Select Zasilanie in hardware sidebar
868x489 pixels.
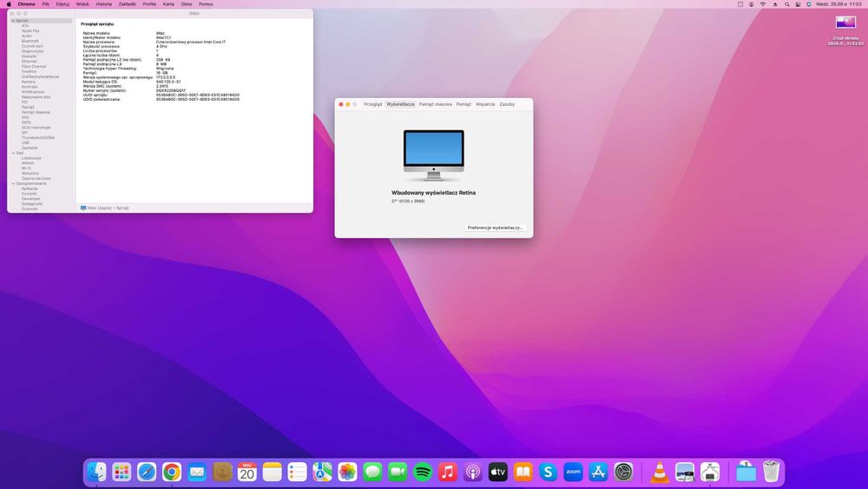coord(30,148)
